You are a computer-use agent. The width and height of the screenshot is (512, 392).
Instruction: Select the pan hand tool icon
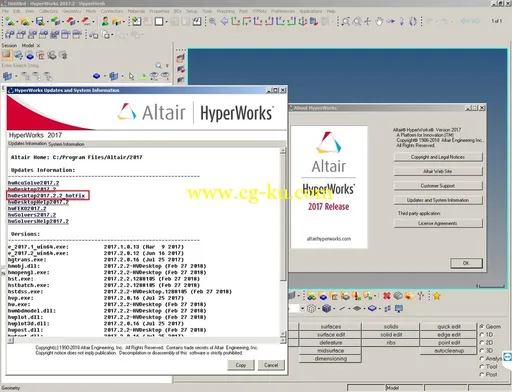click(x=379, y=22)
